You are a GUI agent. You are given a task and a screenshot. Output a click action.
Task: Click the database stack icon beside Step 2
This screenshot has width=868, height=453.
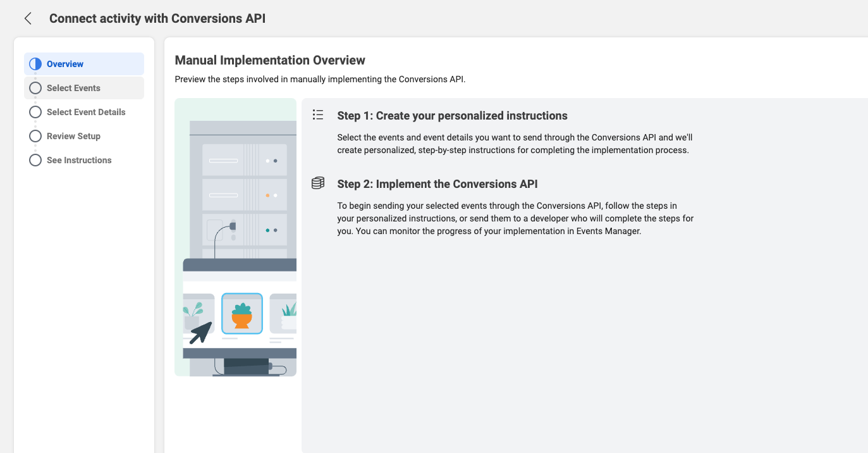(x=318, y=183)
